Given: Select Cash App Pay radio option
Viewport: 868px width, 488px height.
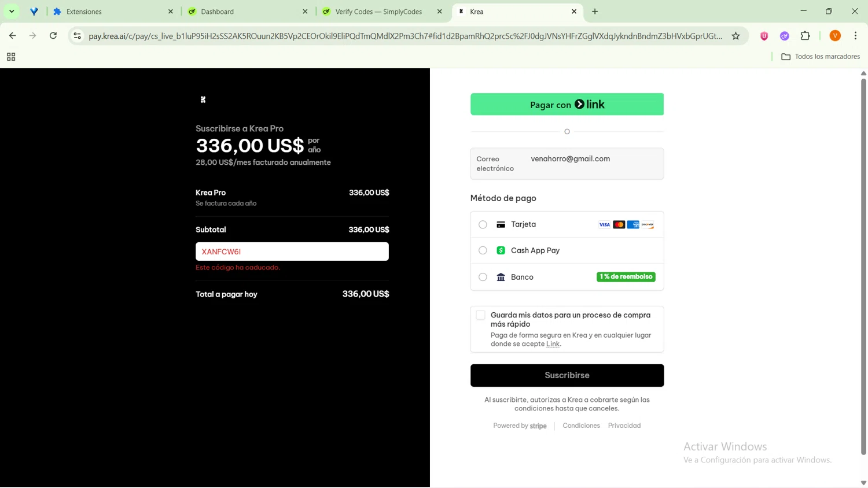Looking at the screenshot, I should click(x=483, y=250).
